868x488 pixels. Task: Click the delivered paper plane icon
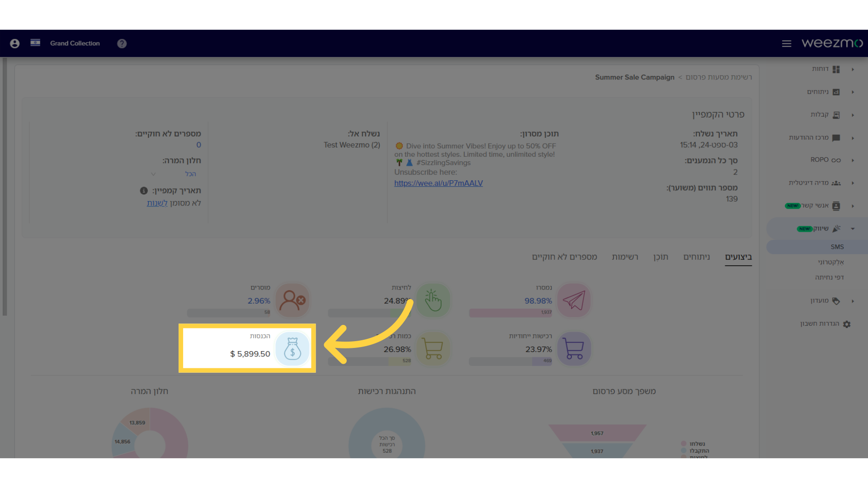tap(574, 300)
